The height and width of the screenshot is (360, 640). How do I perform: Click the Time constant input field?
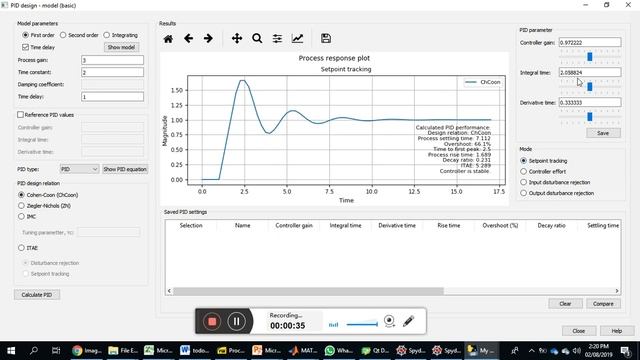click(x=112, y=72)
